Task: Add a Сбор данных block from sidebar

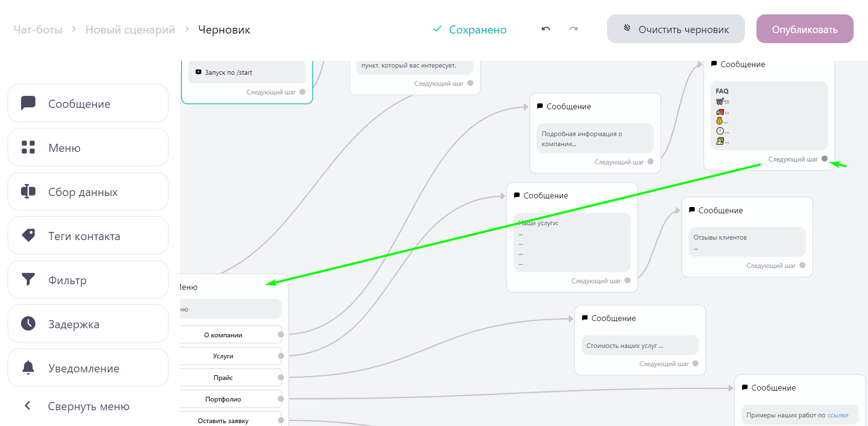Action: pyautogui.click(x=88, y=191)
